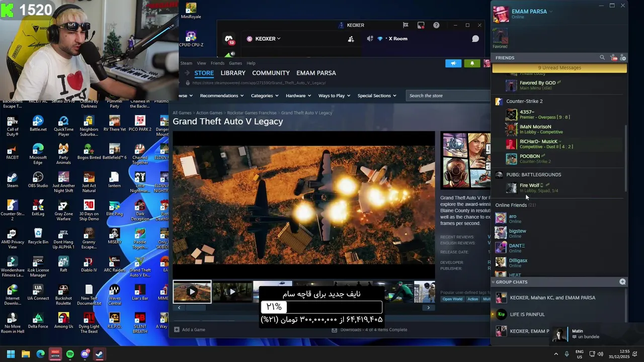Screen dimensions: 644x362
Task: Open Discord chat bubble icon
Action: point(475,39)
